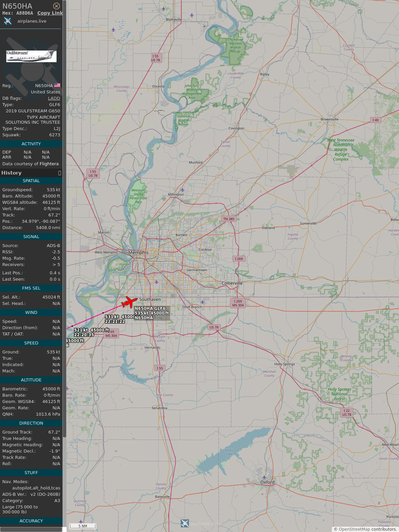The image size is (399, 532).
Task: Click the Copy Link hyperlink
Action: 50,13
